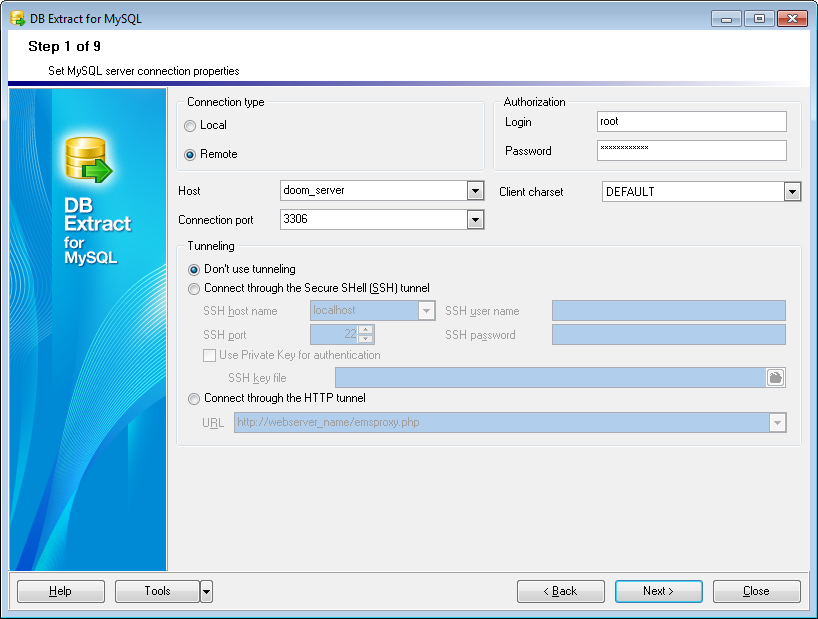
Task: Select the Local connection type
Action: click(190, 126)
